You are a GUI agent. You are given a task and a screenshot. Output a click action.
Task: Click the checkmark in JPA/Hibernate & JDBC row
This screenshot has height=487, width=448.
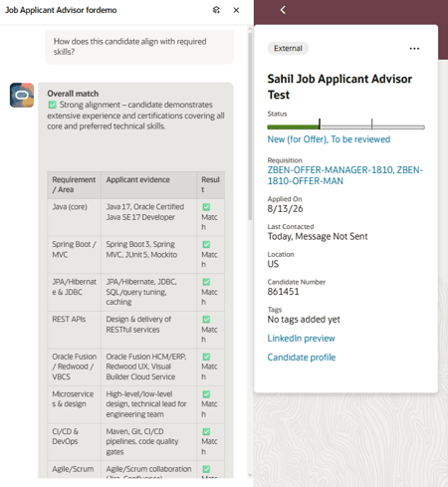[206, 282]
